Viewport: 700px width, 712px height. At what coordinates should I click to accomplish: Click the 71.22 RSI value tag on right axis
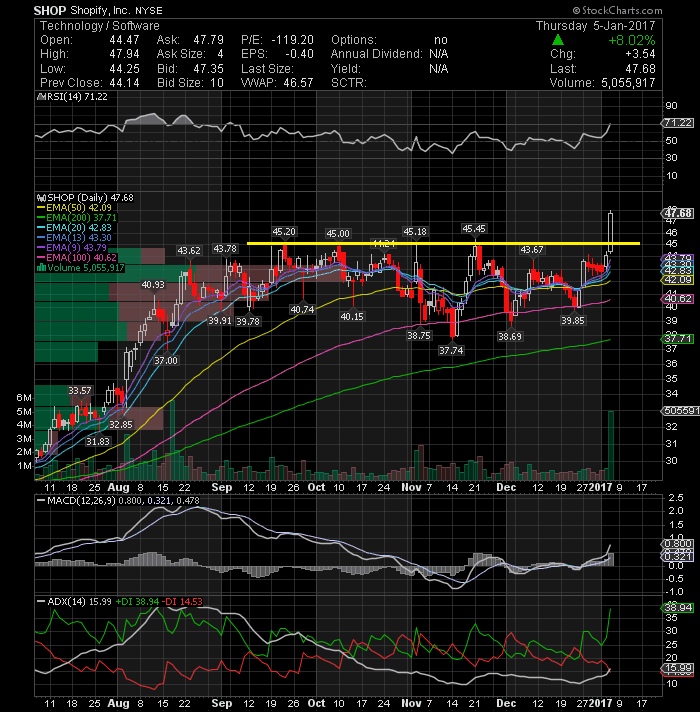(677, 123)
